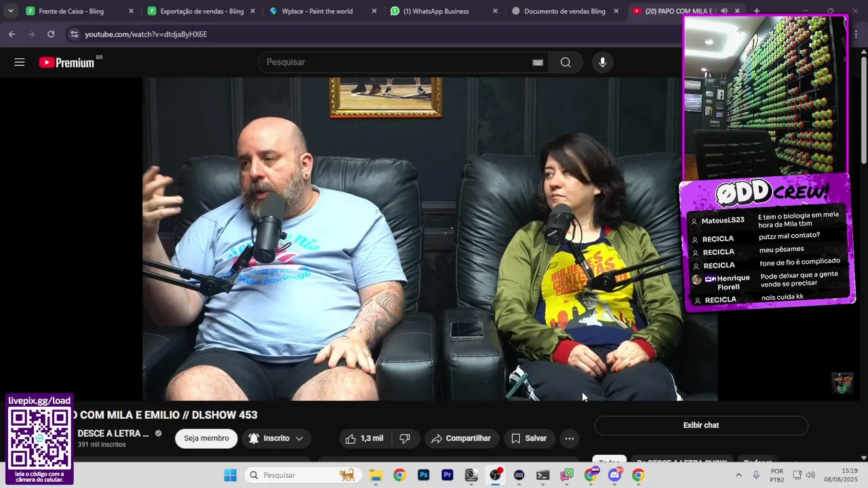This screenshot has height=488, width=868.
Task: Start voice search with the microphone
Action: pyautogui.click(x=602, y=62)
